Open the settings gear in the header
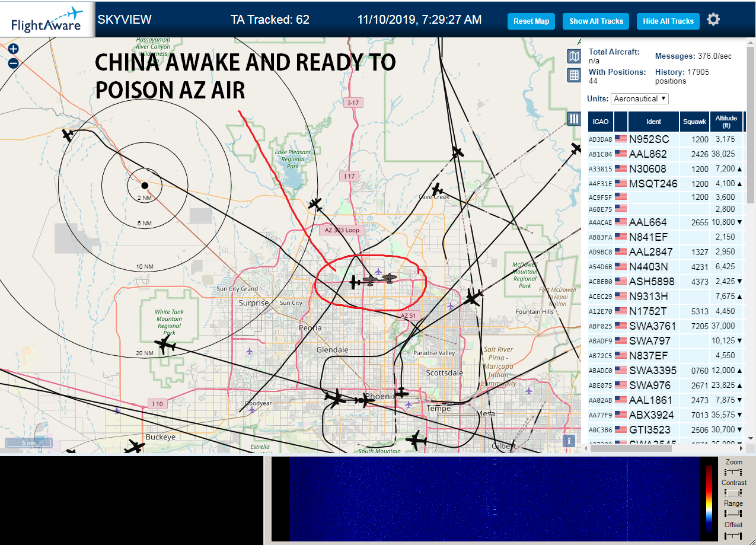 (x=713, y=20)
